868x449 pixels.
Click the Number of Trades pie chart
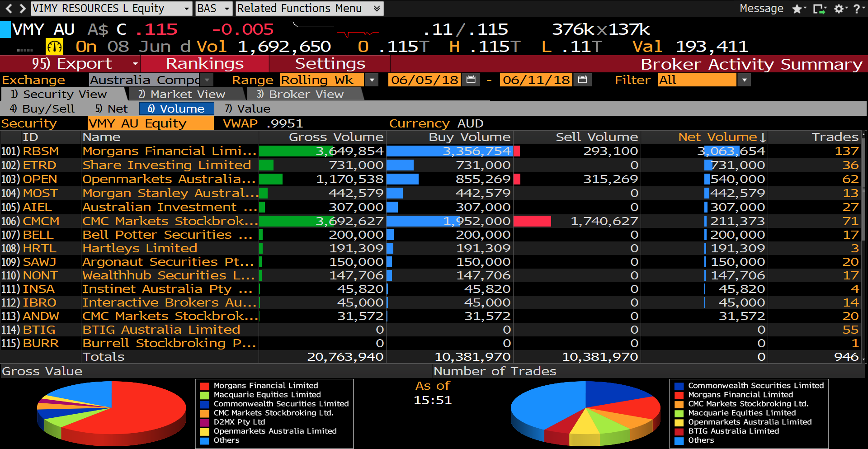point(586,413)
